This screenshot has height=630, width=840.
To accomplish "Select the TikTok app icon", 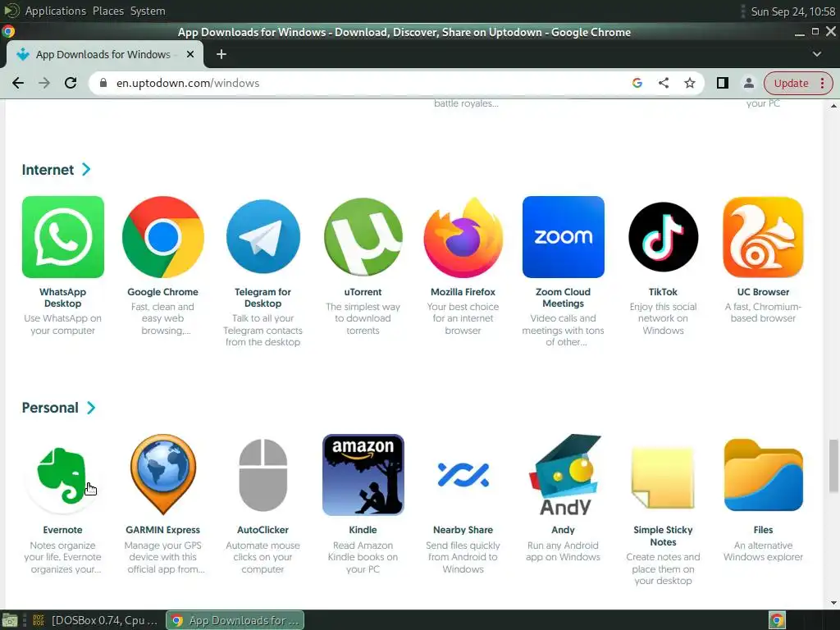I will pos(663,237).
